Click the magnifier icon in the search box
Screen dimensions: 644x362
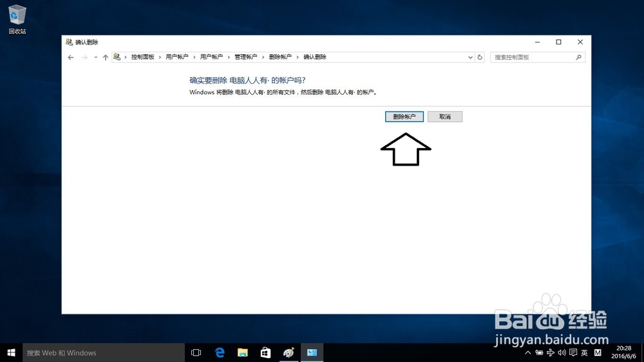click(578, 57)
